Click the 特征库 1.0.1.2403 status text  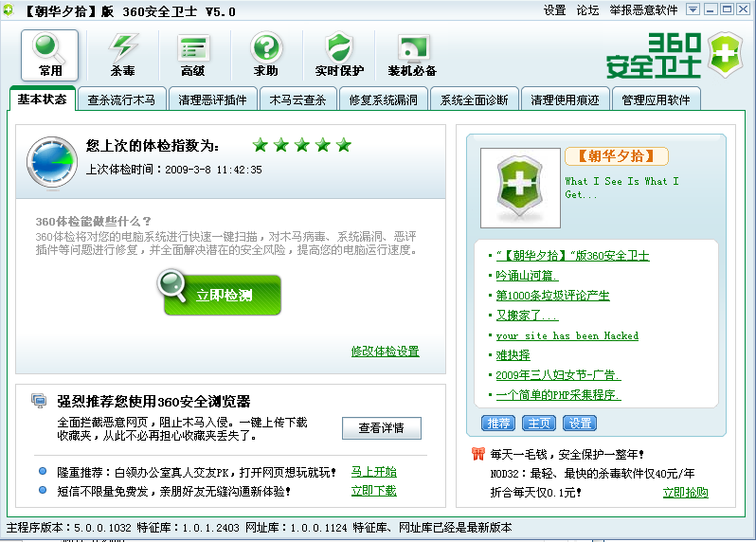(188, 528)
